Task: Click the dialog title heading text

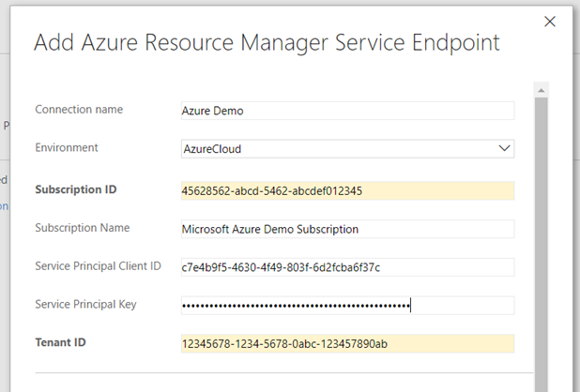Action: pos(267,42)
